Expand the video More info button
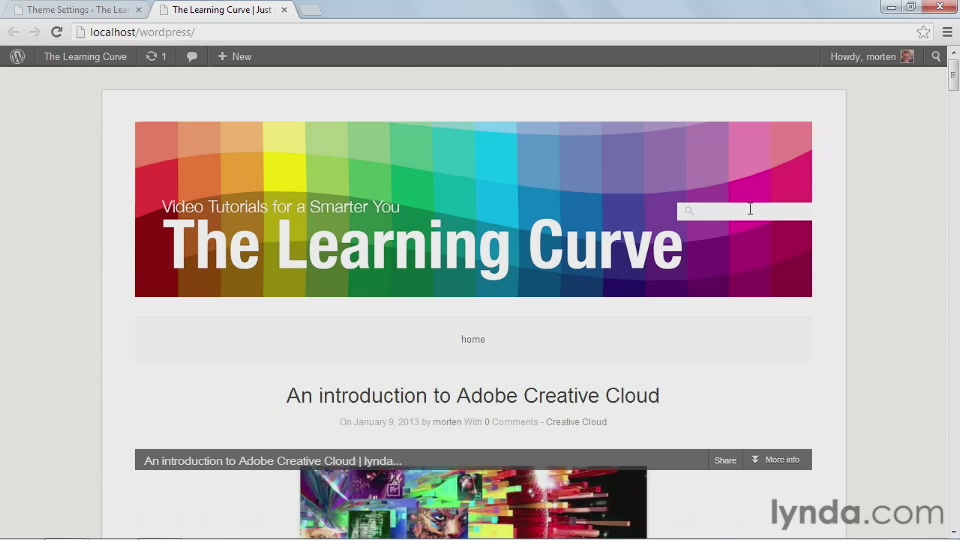The image size is (960, 540). (x=776, y=460)
